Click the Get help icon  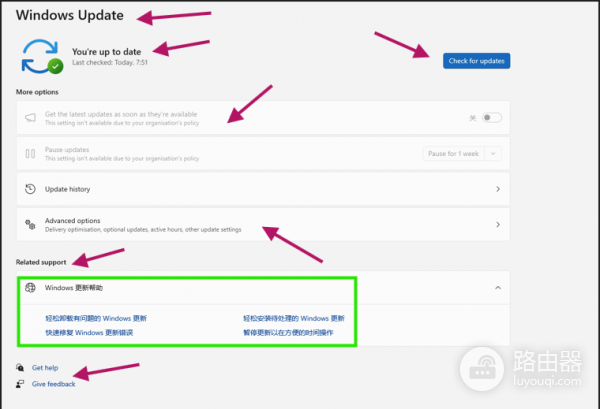click(x=21, y=368)
